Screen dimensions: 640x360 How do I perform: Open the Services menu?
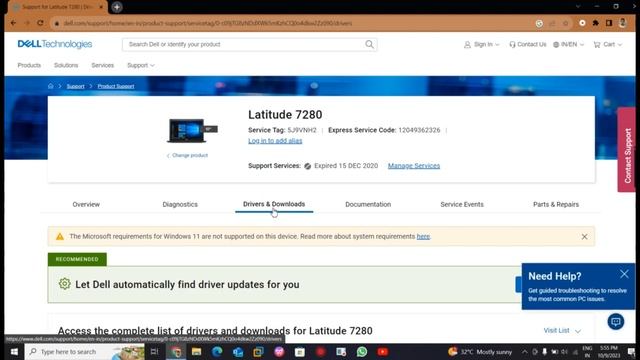(102, 65)
